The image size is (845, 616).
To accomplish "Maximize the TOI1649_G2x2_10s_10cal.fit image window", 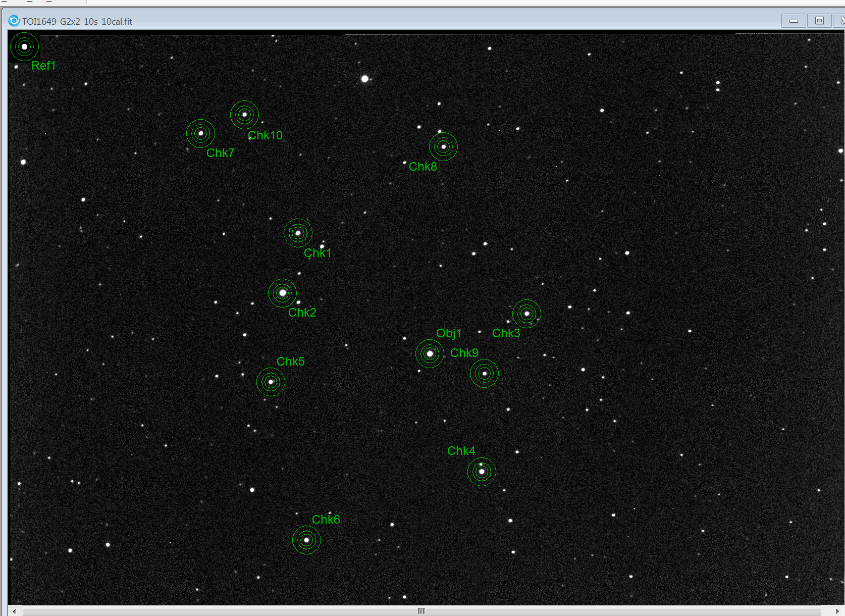I will 819,21.
